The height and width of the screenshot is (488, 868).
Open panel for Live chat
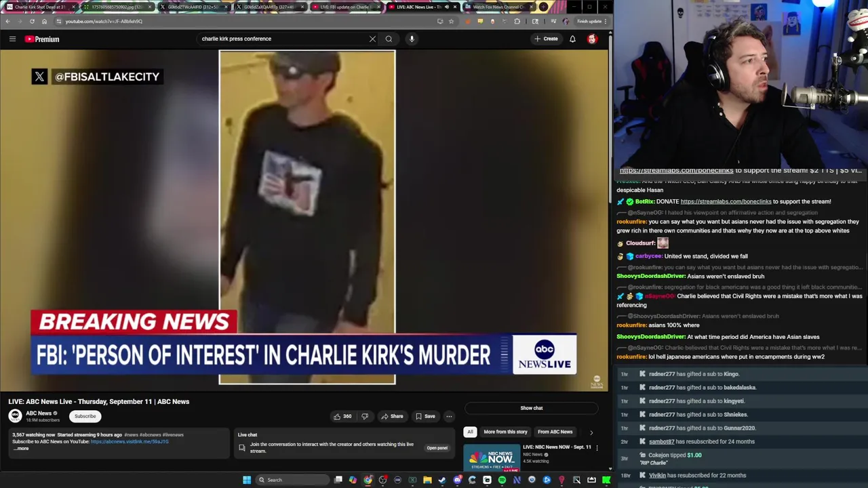click(x=437, y=448)
